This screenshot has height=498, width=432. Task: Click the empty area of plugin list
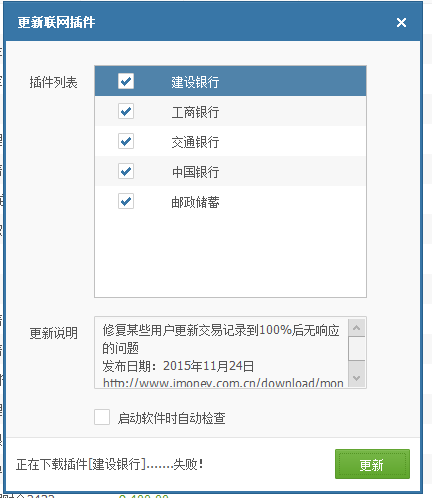point(230,256)
